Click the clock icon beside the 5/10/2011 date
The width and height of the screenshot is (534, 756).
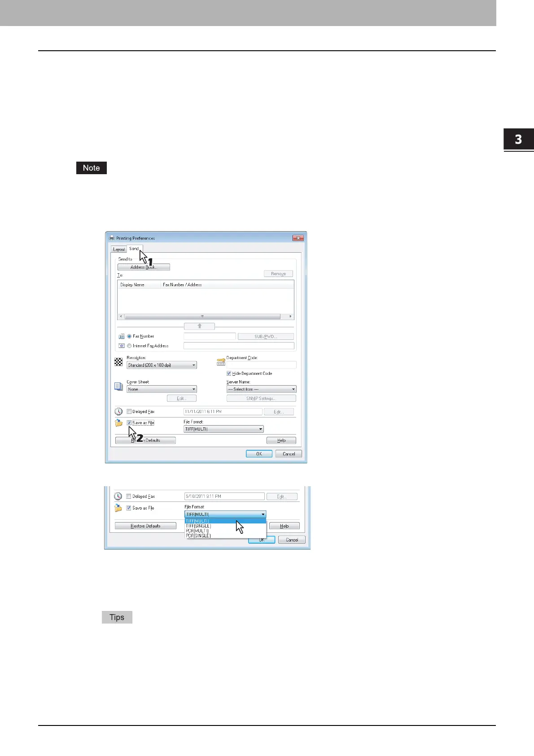[x=118, y=496]
